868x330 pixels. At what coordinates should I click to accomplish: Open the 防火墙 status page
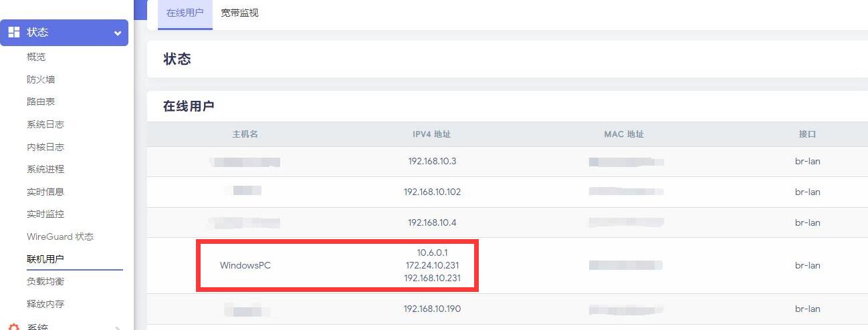[41, 79]
